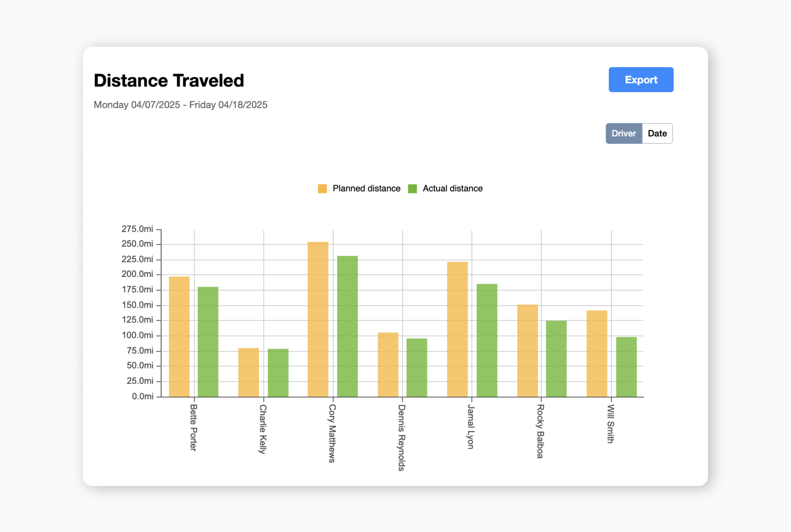Click the Export button

pos(641,79)
